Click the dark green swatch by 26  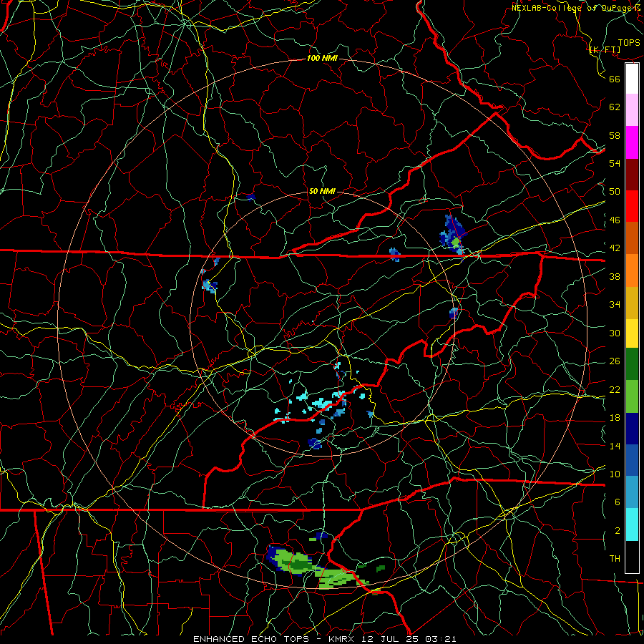click(x=632, y=364)
